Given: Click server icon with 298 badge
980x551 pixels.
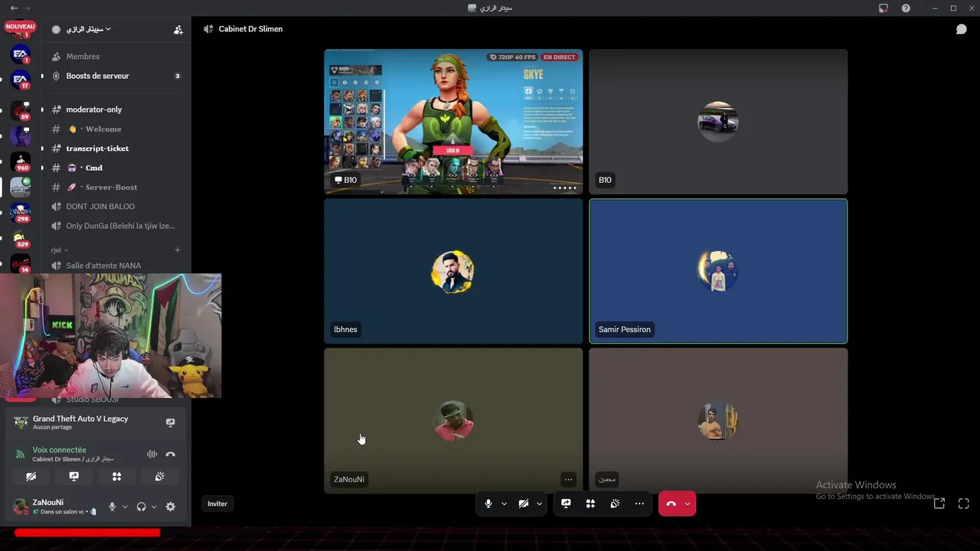Looking at the screenshot, I should [x=21, y=213].
